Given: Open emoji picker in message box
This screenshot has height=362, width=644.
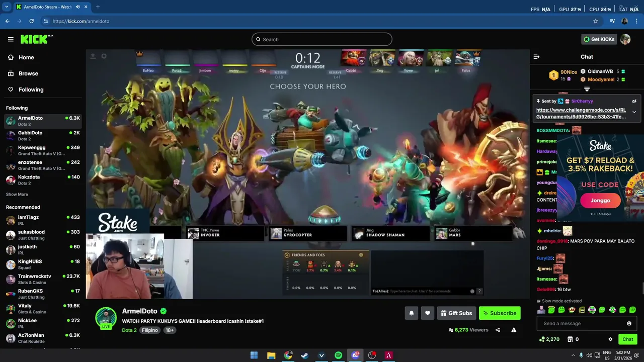Looking at the screenshot, I should [629, 323].
